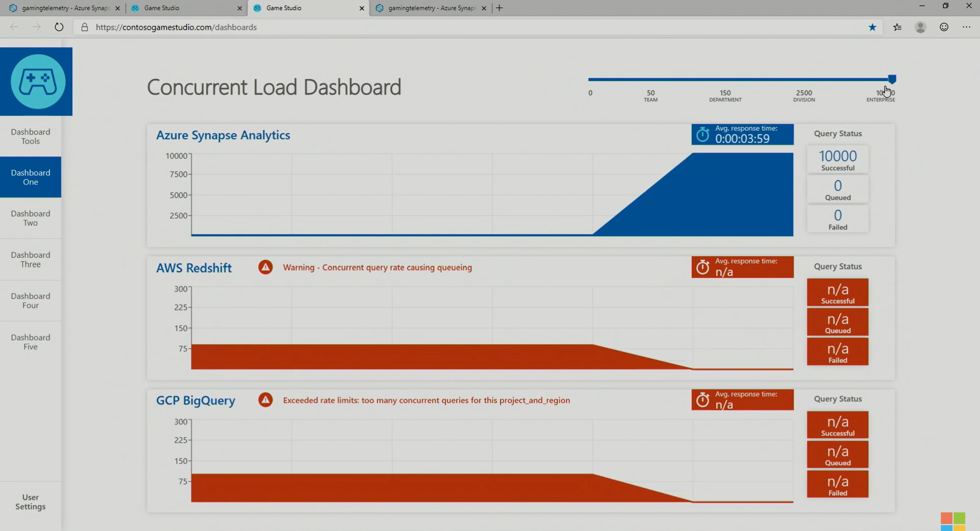This screenshot has width=980, height=531.
Task: Click Azure Synapse Analytics panel title
Action: tap(223, 135)
